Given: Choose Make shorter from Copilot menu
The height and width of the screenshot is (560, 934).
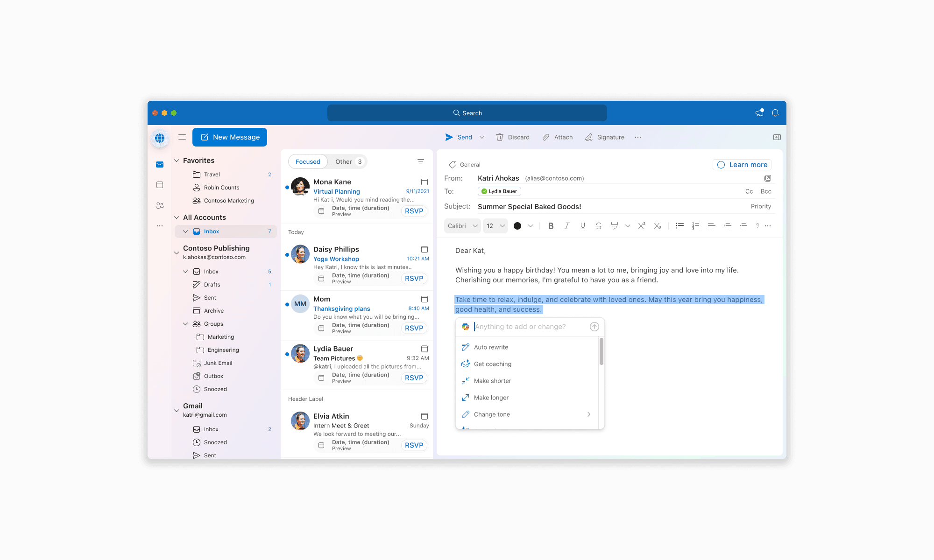Looking at the screenshot, I should coord(492,381).
